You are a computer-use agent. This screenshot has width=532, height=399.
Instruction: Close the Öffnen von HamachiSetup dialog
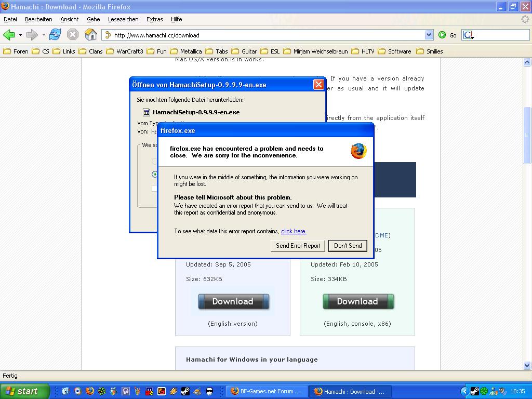coord(318,85)
